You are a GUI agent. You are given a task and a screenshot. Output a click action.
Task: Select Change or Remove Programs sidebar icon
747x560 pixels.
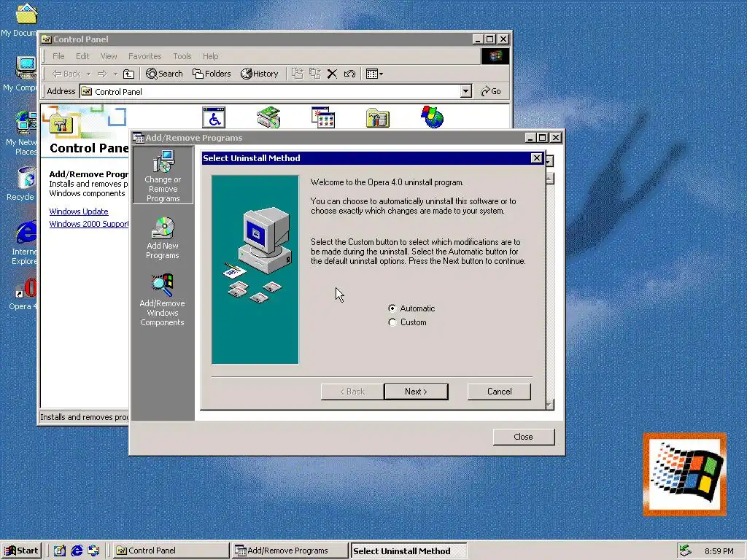pyautogui.click(x=163, y=176)
